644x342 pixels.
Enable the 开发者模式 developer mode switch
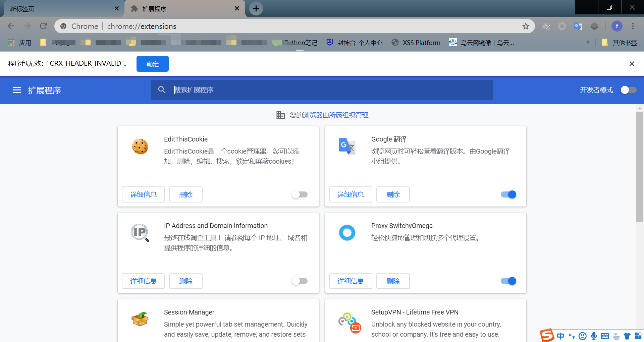pos(628,90)
